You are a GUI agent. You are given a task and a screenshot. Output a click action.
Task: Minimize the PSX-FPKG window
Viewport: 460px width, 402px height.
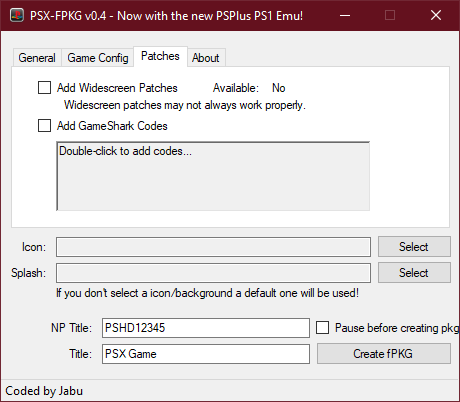tap(345, 15)
